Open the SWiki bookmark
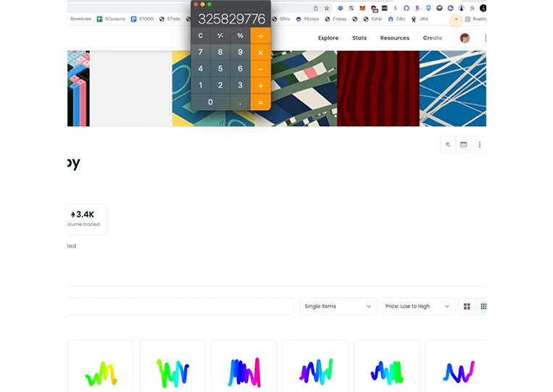Image resolution: width=553 pixels, height=392 pixels. (x=373, y=19)
